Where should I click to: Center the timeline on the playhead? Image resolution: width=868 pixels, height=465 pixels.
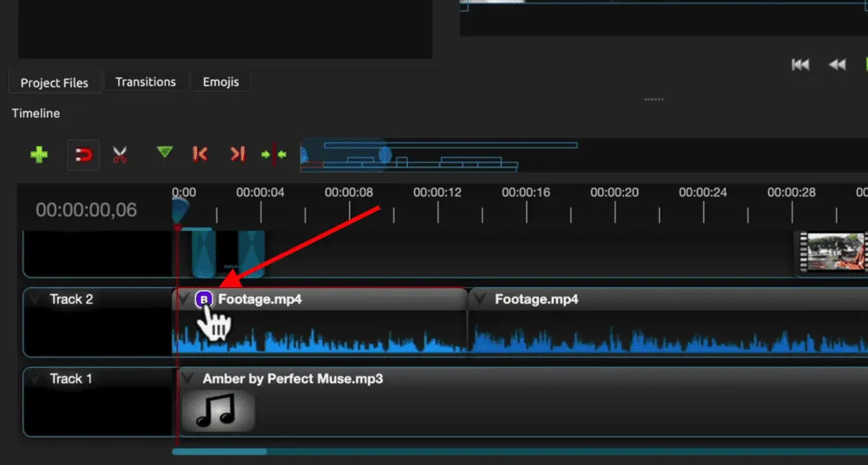[x=274, y=154]
